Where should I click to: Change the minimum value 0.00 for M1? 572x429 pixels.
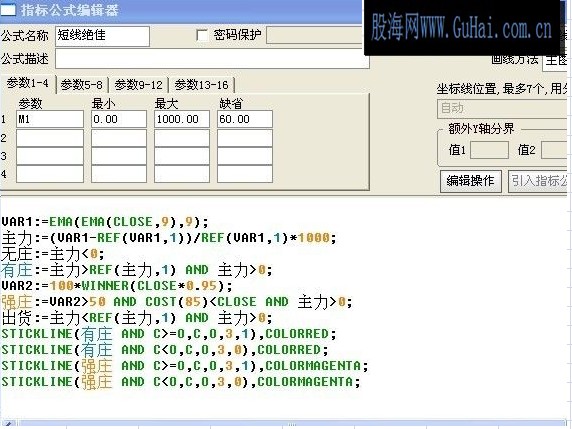click(119, 119)
